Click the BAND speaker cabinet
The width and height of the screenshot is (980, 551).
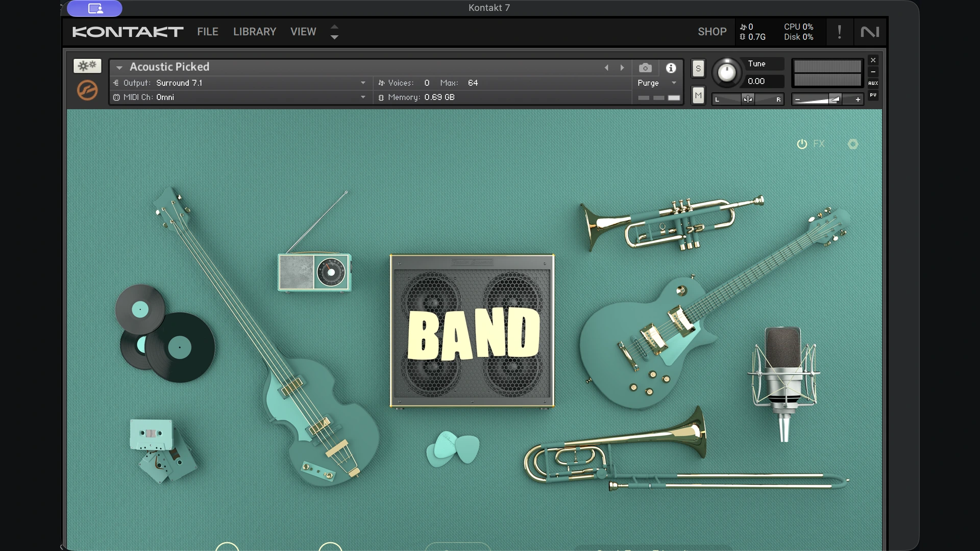coord(472,331)
